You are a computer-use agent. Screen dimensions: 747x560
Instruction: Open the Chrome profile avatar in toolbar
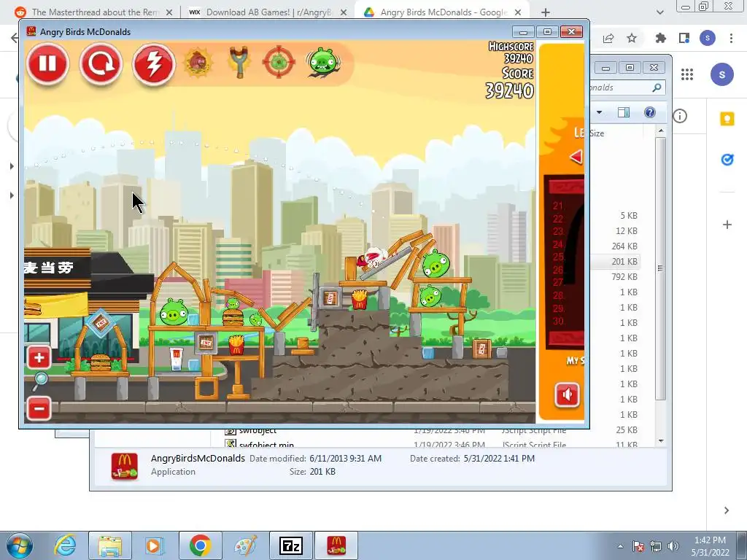tap(708, 38)
